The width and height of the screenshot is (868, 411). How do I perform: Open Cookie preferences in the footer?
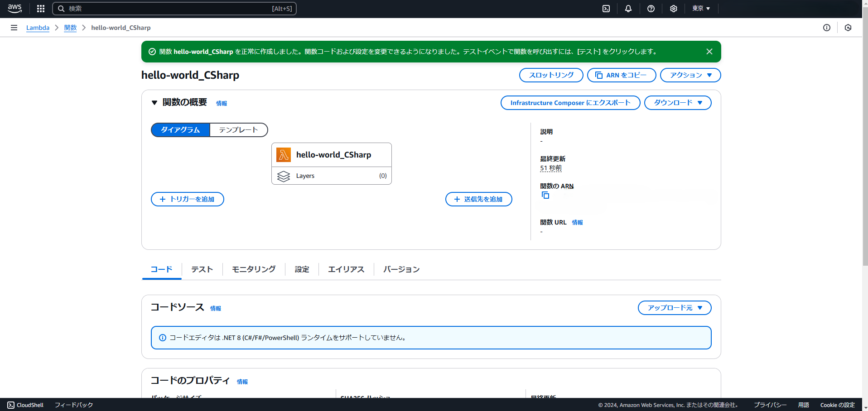coord(837,405)
